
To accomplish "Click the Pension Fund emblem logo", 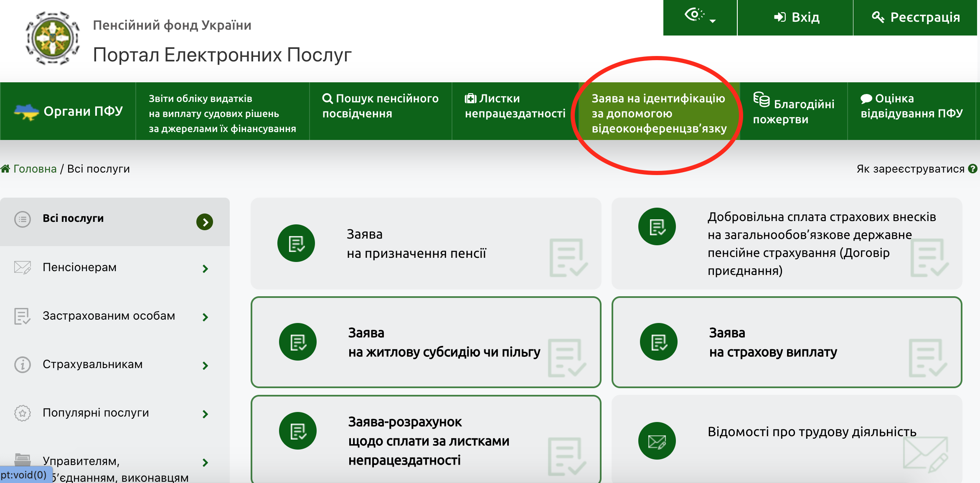I will click(53, 38).
